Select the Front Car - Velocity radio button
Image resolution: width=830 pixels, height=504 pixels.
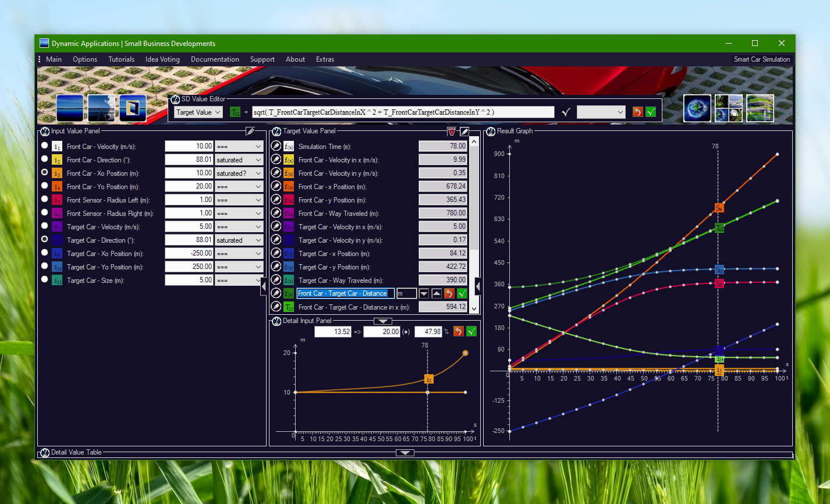[44, 146]
